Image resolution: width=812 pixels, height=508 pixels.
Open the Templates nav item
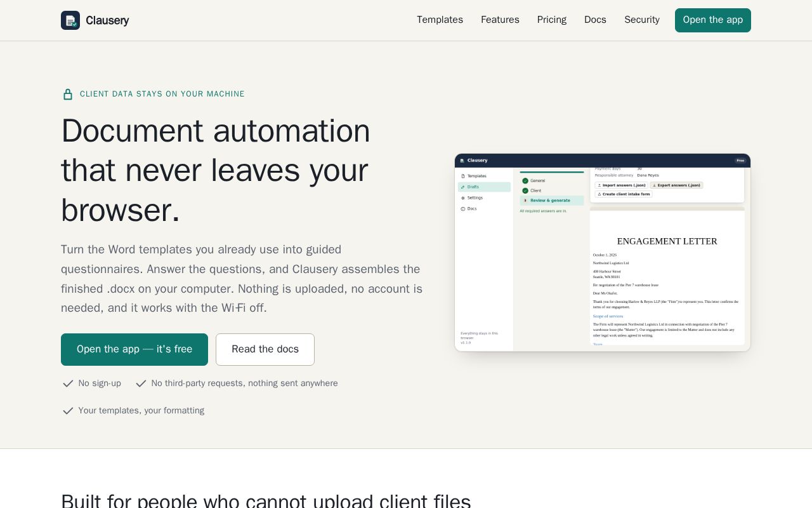click(440, 20)
